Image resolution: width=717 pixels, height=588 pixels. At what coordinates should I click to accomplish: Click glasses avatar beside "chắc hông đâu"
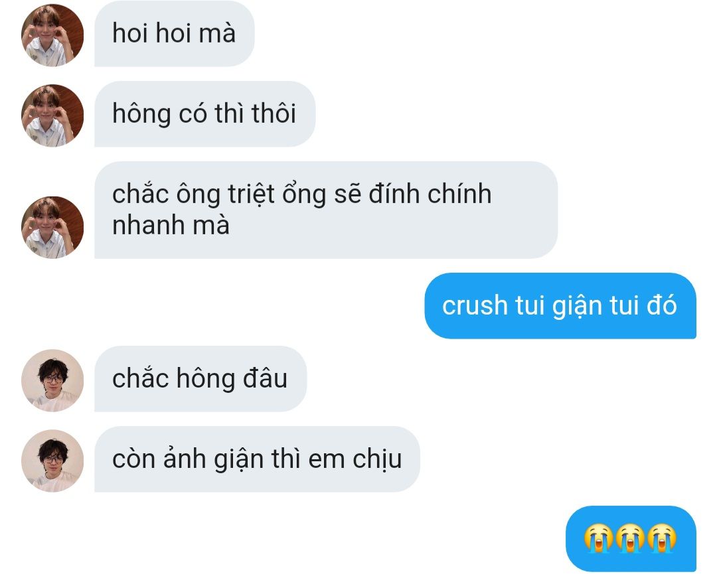tap(52, 380)
